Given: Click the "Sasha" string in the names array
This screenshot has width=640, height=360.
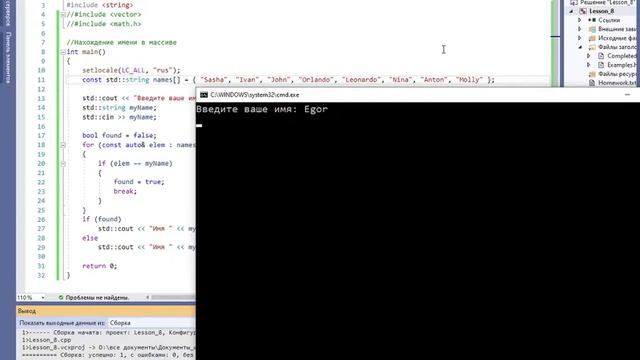Looking at the screenshot, I should click(x=213, y=80).
